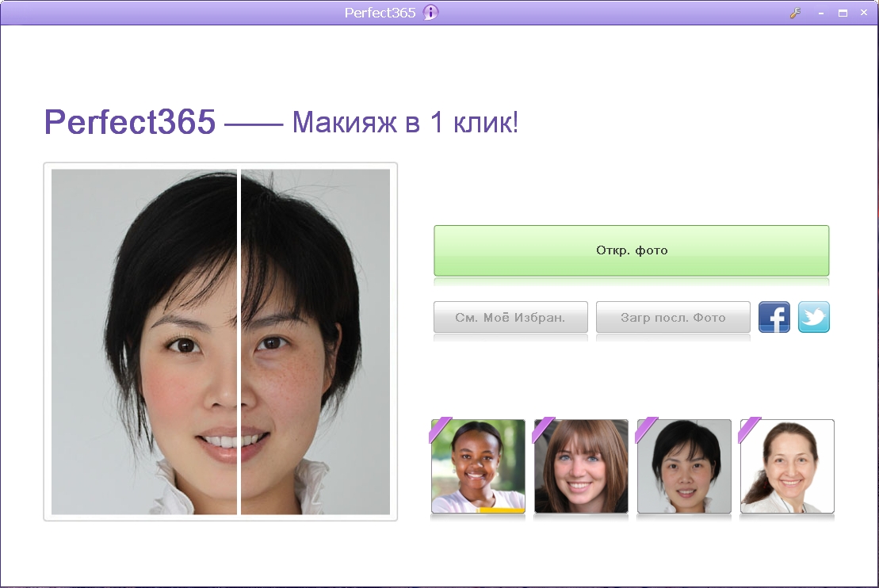Screen dimensions: 879x588
Task: Click the green Откр. фото button
Action: point(631,250)
